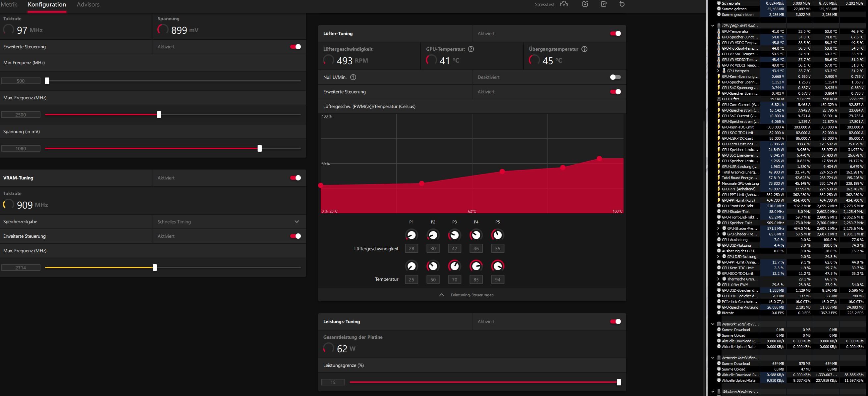The width and height of the screenshot is (868, 396).
Task: Collapse the GPU [#0]: AMD Rad... sensor group
Action: coord(713,26)
